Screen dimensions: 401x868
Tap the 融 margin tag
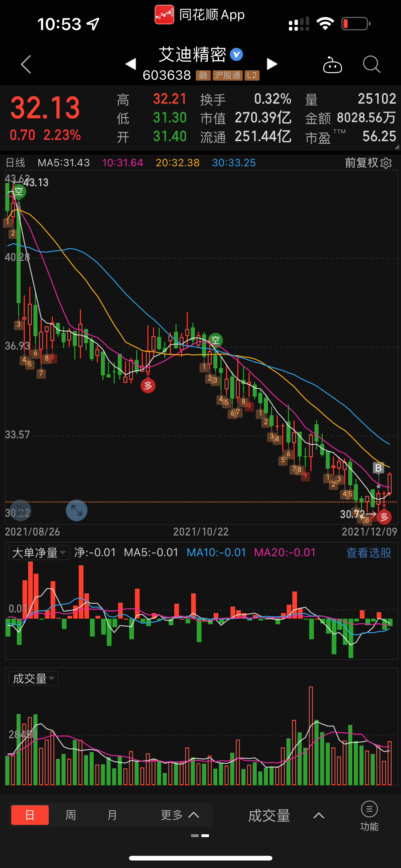pyautogui.click(x=203, y=75)
